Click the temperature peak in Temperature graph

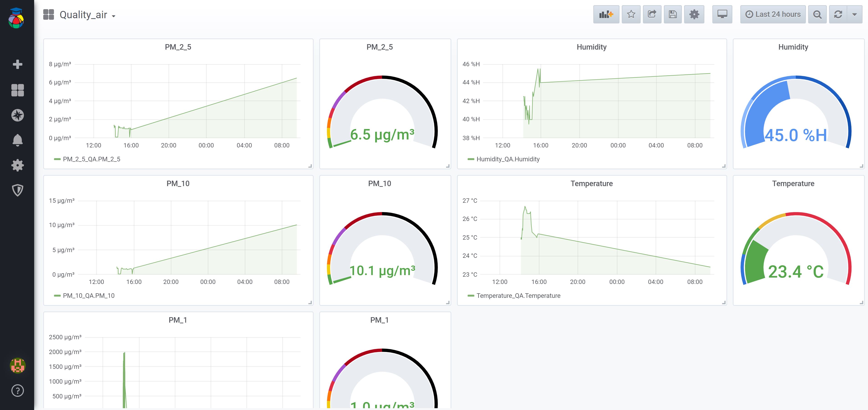point(525,207)
